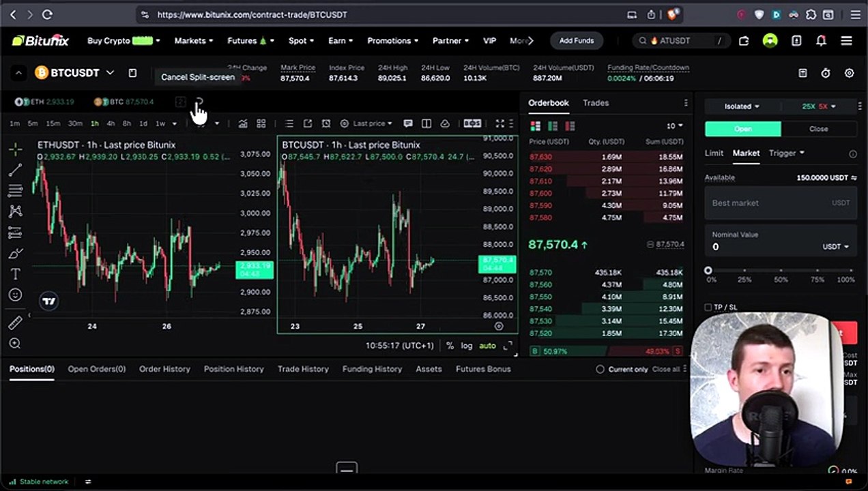This screenshot has height=491, width=868.
Task: Switch to the Trades tab
Action: [596, 103]
